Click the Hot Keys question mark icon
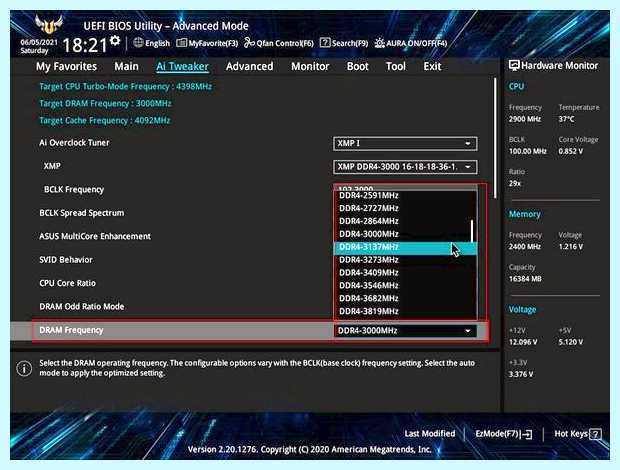Screen dimensions: 620x470 tap(595, 434)
